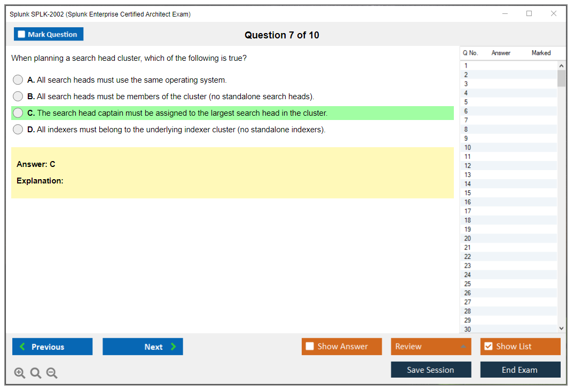
Task: Uncheck the Show List checkbox
Action: [488, 347]
